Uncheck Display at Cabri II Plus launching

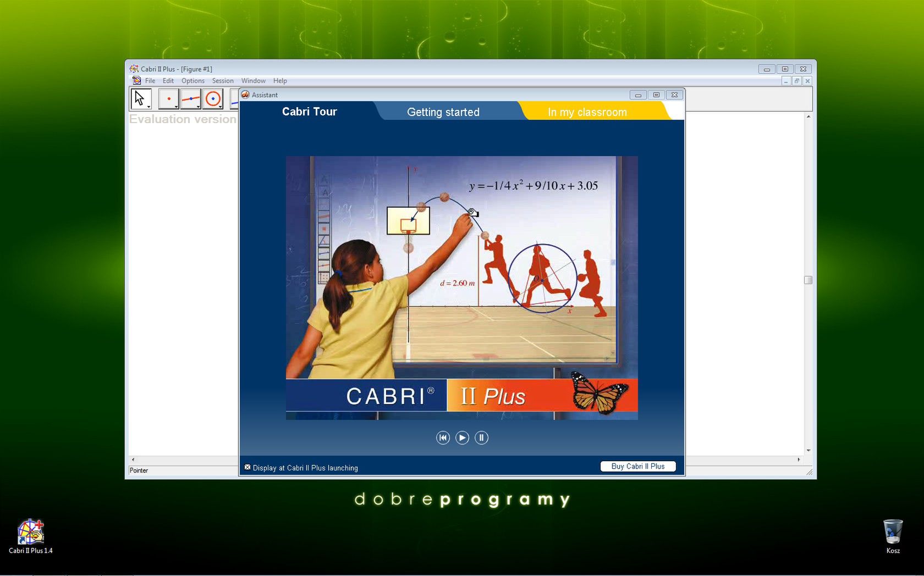point(248,467)
